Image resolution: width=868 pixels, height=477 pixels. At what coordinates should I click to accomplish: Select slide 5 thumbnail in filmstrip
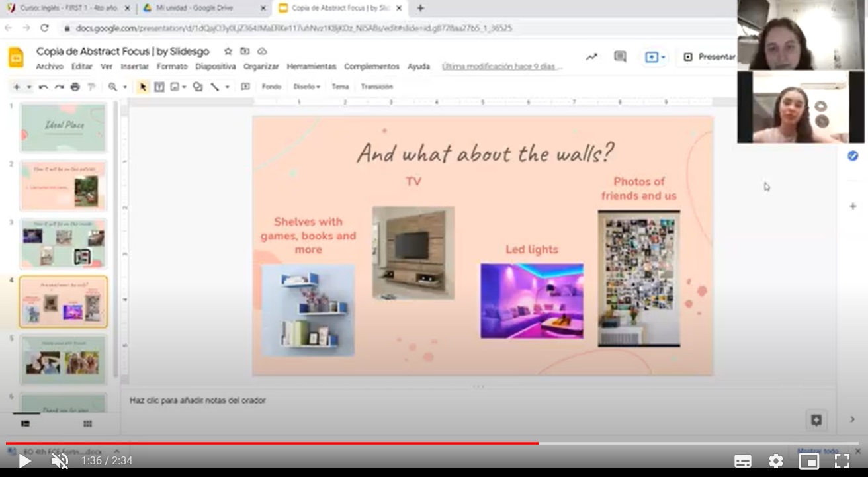pyautogui.click(x=63, y=360)
